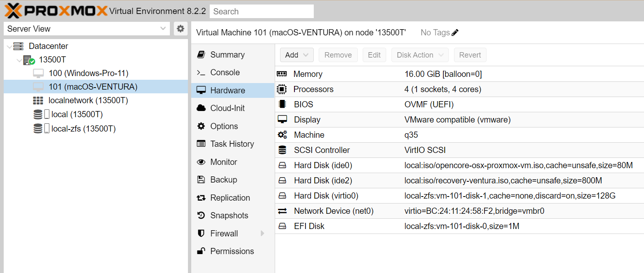The width and height of the screenshot is (644, 273).
Task: Click the VirtIO SCSI value
Action: [425, 150]
